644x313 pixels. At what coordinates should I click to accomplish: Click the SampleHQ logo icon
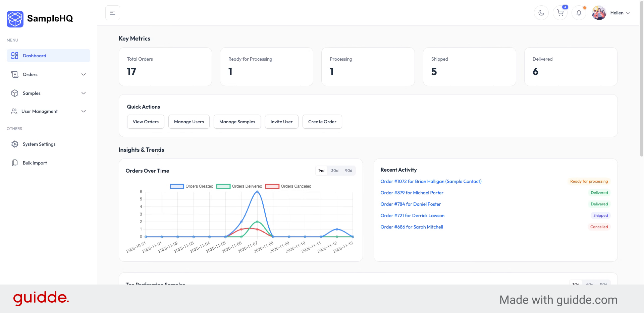click(15, 19)
